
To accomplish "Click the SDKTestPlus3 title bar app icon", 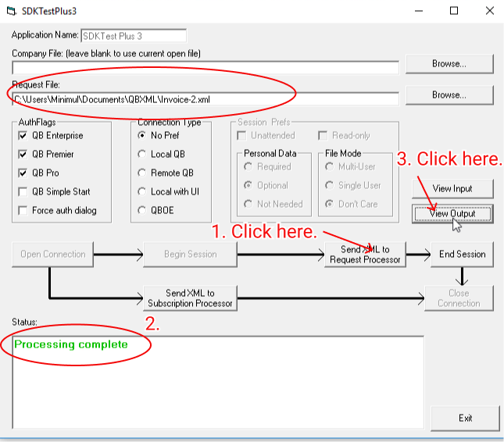I will (x=11, y=11).
